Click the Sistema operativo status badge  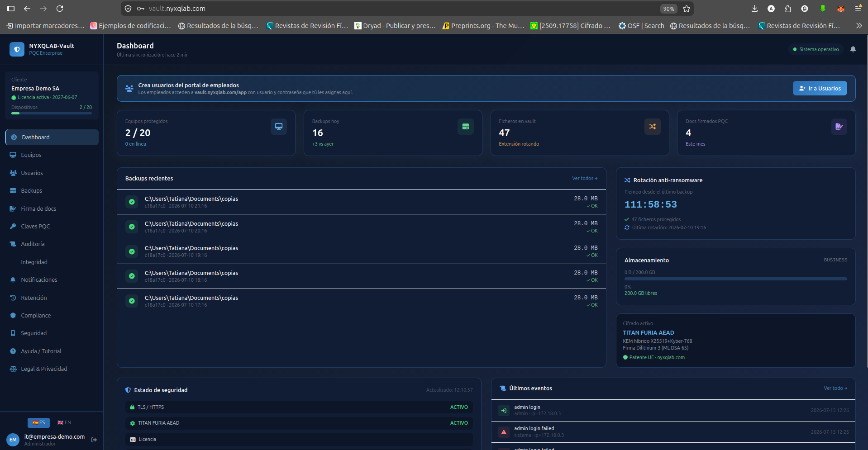point(816,49)
